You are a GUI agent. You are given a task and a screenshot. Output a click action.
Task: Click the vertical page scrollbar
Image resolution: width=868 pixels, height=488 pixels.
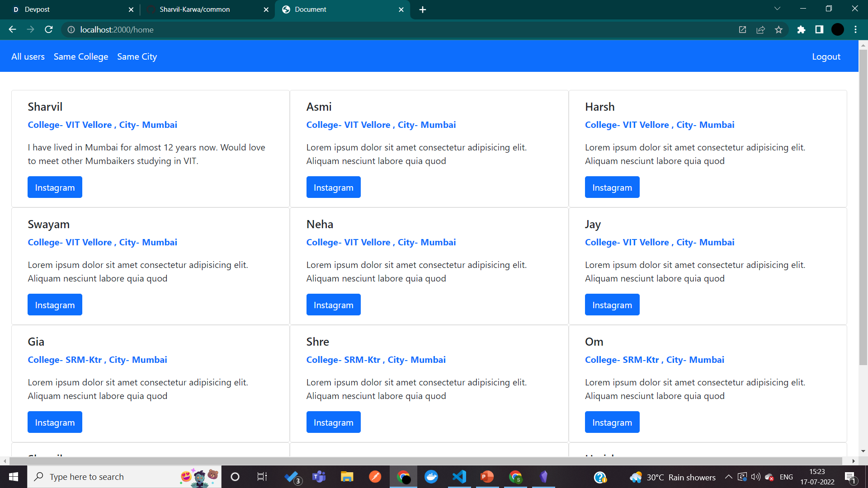click(x=863, y=208)
